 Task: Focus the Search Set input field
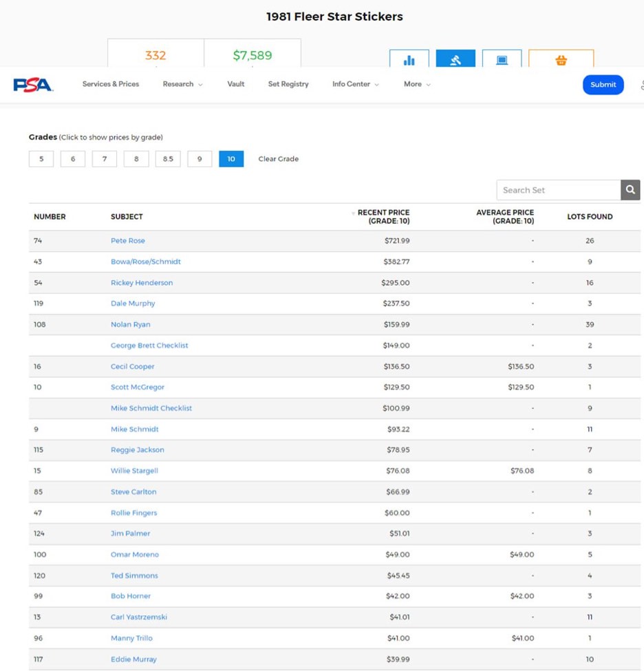[x=559, y=190]
